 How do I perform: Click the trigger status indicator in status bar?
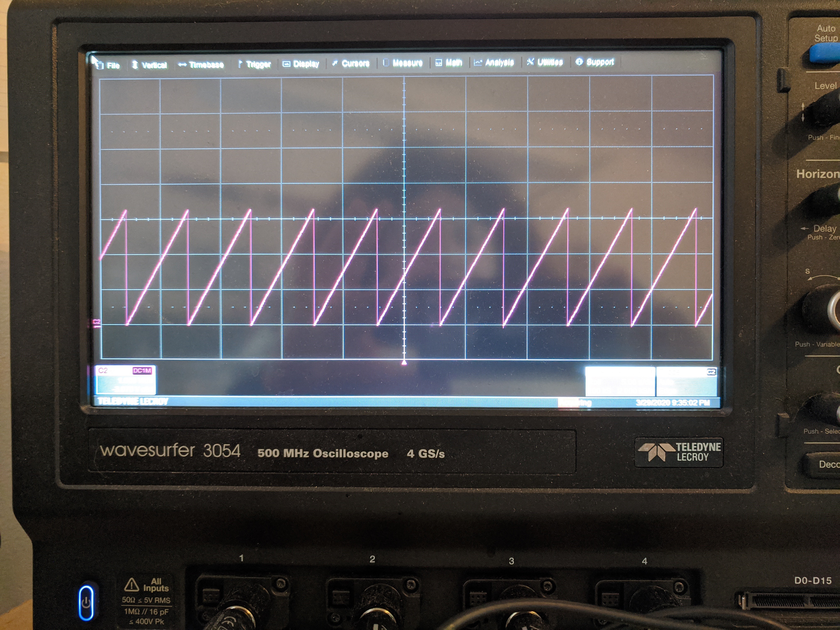(x=575, y=403)
